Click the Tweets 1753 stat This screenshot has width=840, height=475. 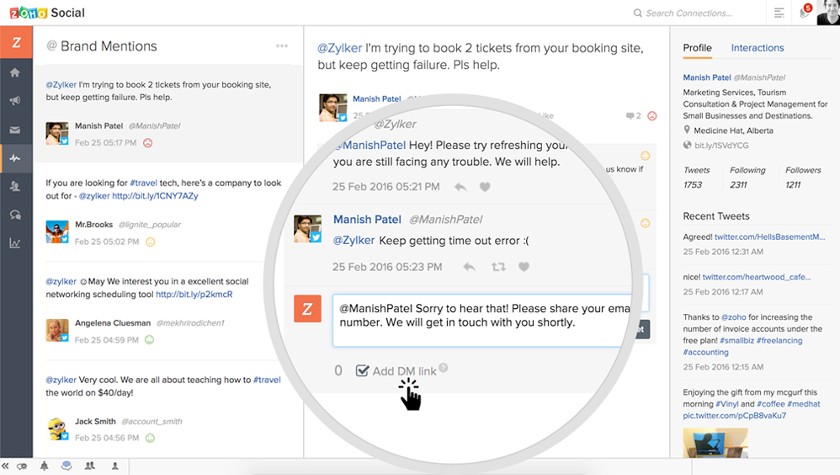[696, 177]
